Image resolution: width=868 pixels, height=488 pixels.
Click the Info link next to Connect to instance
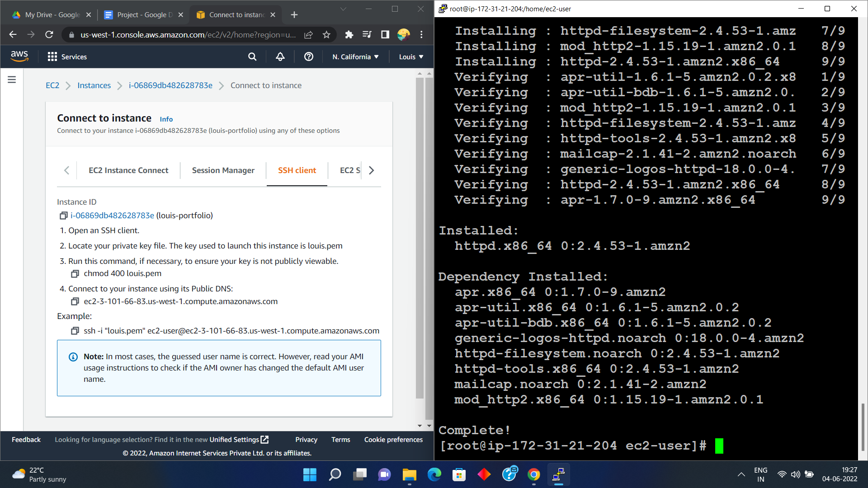[167, 118]
